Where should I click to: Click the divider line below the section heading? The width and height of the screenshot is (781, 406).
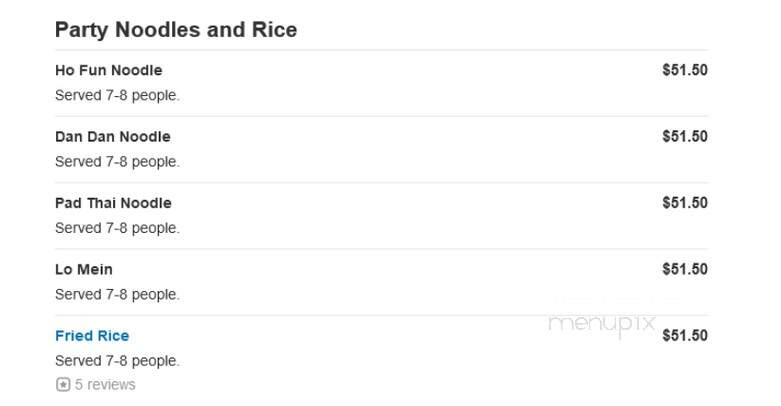point(381,50)
